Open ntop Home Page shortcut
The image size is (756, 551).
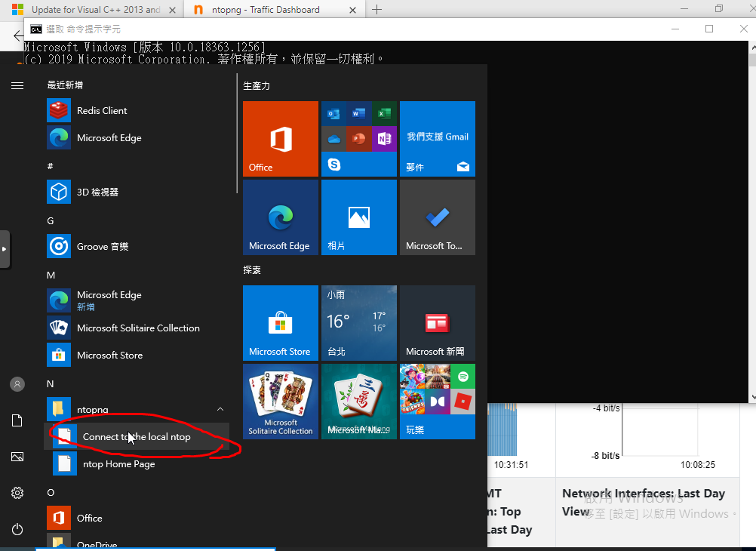pyautogui.click(x=137, y=464)
